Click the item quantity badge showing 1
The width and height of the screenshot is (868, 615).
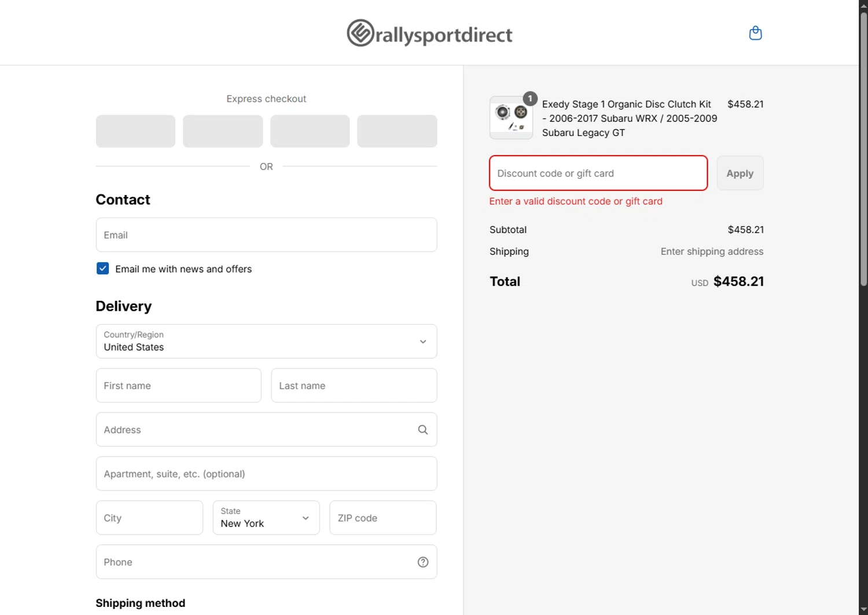[x=529, y=98]
